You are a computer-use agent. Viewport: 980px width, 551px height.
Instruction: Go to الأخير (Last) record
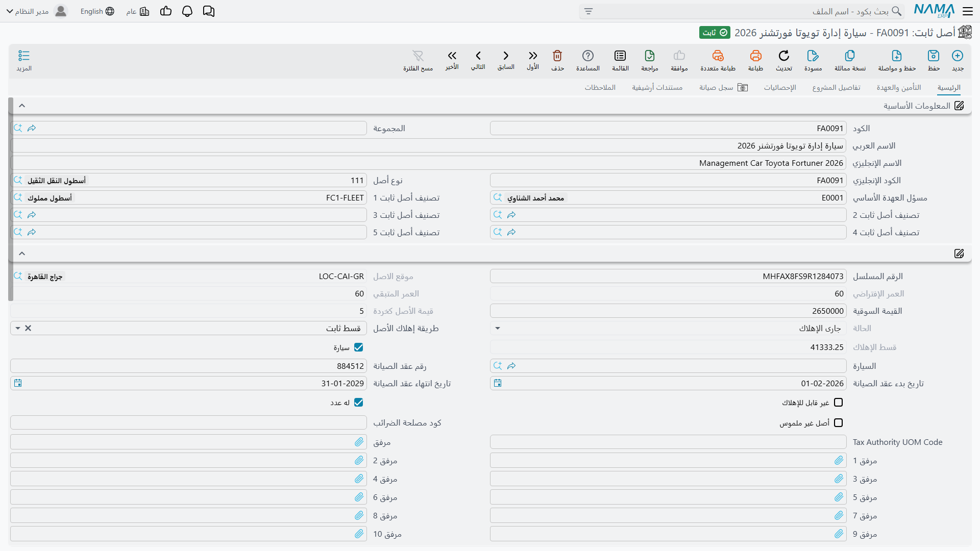tap(452, 56)
